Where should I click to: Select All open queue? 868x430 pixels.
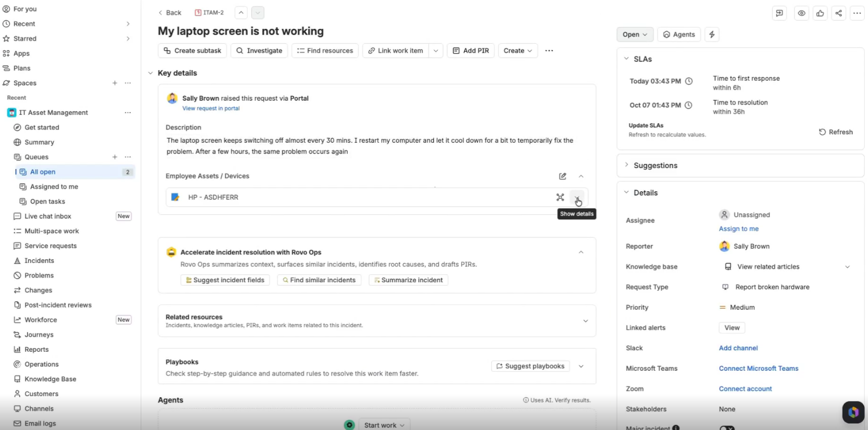click(x=75, y=172)
